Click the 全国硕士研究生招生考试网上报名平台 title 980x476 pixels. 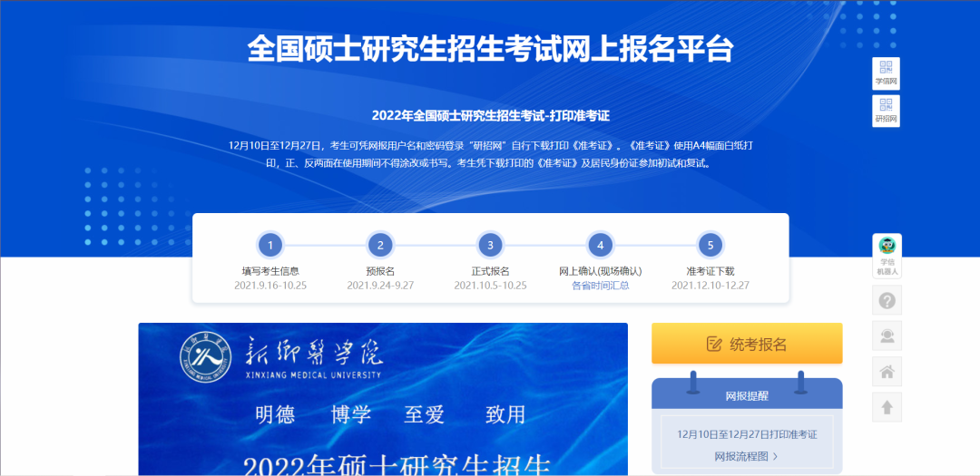[x=490, y=49]
